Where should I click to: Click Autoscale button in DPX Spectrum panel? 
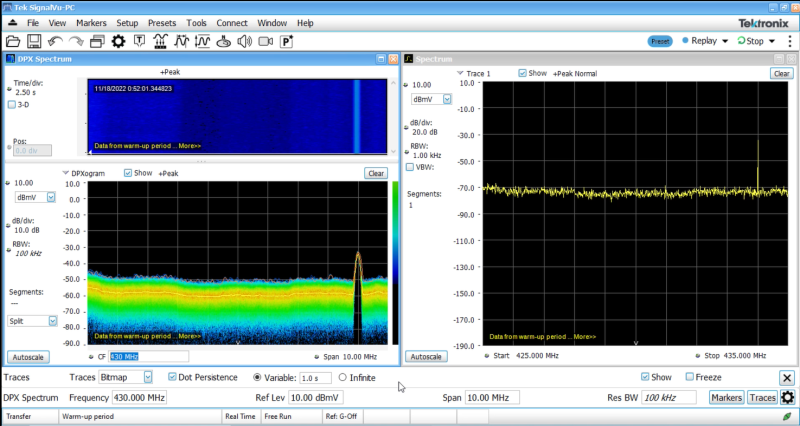28,356
